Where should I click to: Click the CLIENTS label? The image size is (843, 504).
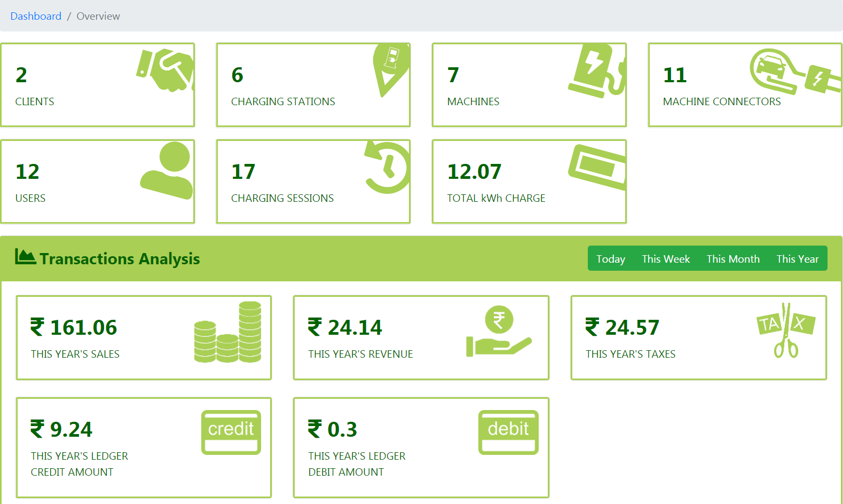pyautogui.click(x=35, y=101)
